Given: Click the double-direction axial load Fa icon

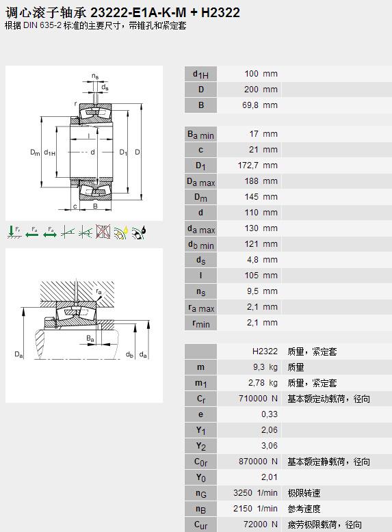Looking at the screenshot, I should (49, 232).
